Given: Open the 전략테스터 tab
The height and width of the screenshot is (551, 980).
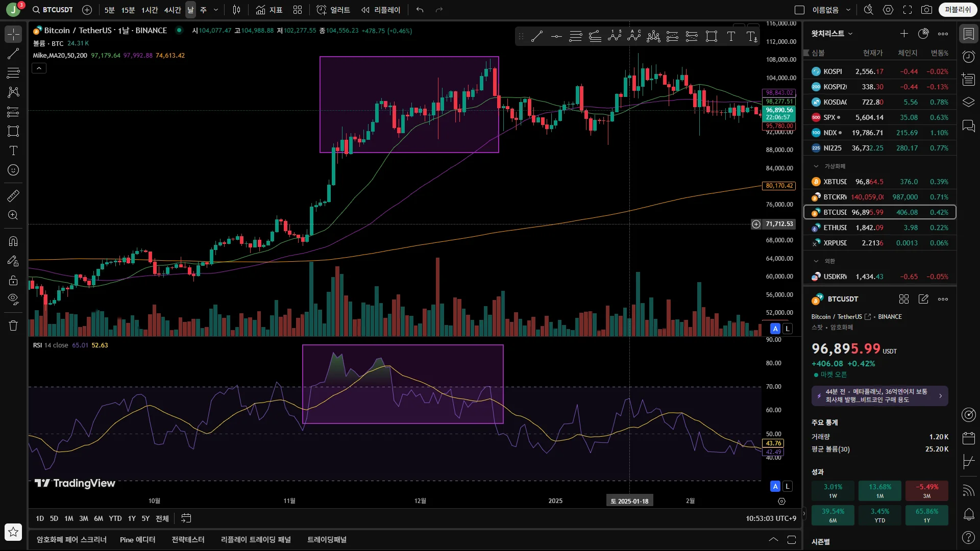Looking at the screenshot, I should tap(188, 540).
